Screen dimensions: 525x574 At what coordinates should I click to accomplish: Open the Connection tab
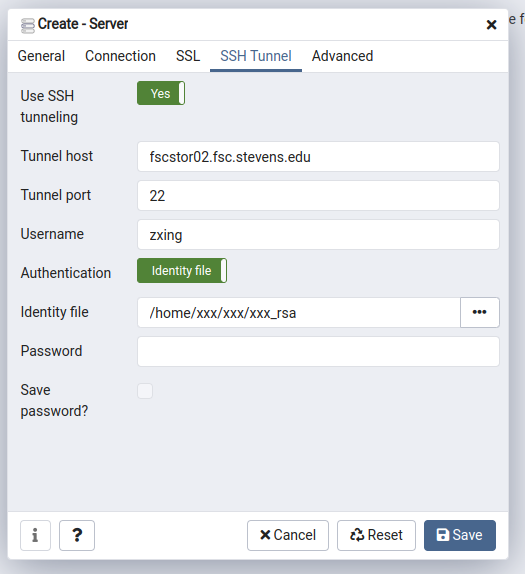pyautogui.click(x=120, y=56)
